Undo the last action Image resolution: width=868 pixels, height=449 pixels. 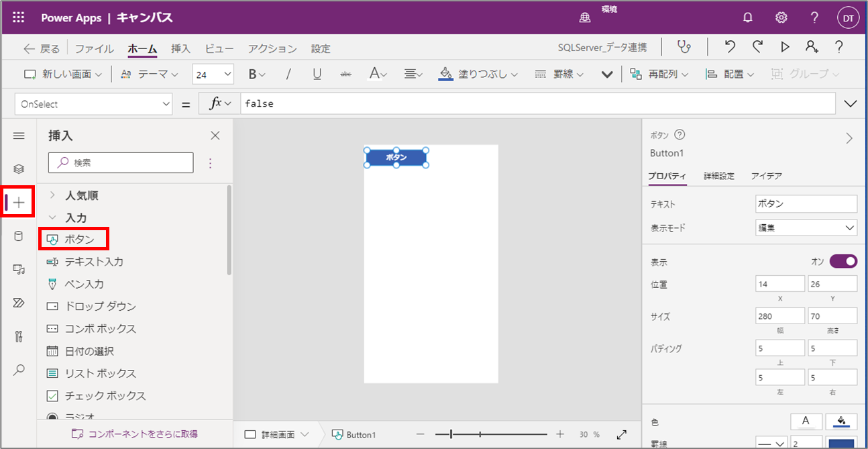730,47
